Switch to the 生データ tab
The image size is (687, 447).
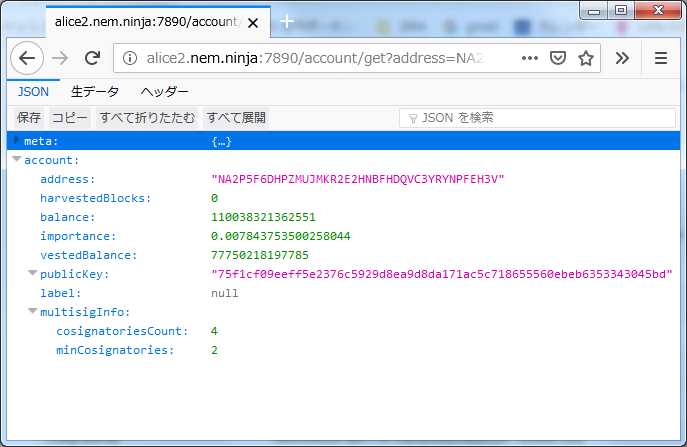click(x=95, y=92)
